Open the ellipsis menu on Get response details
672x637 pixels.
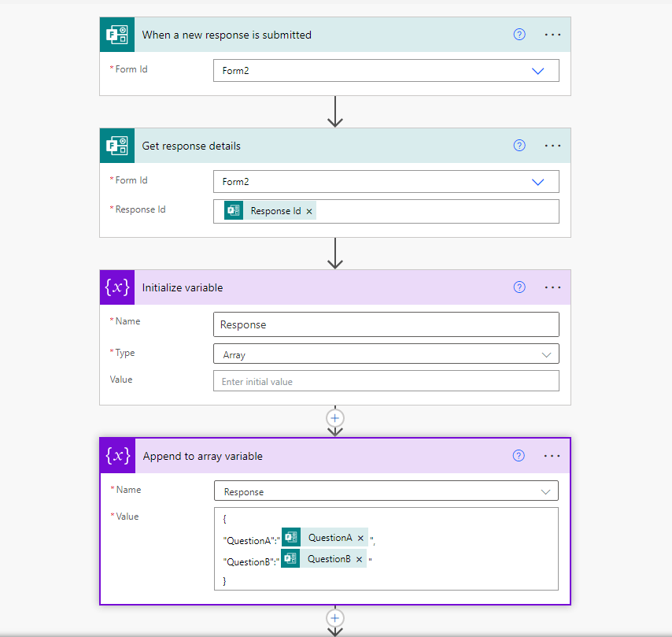[552, 146]
